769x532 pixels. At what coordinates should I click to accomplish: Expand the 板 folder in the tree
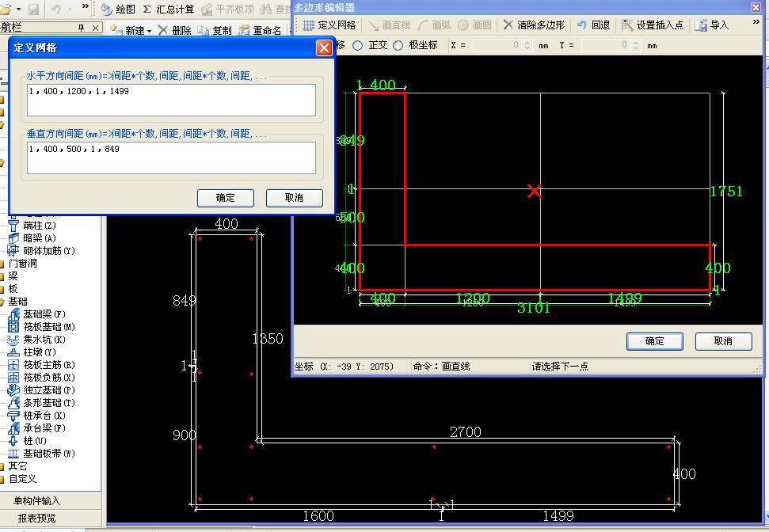2,289
